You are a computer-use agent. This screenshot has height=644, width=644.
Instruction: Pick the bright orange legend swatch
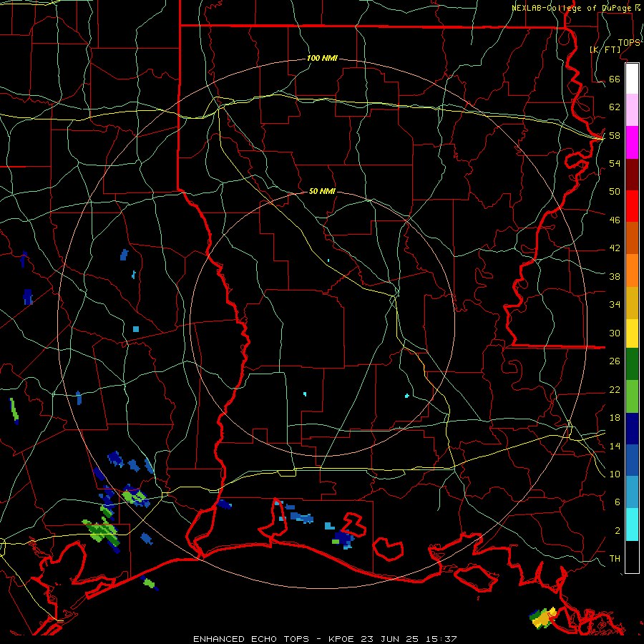632,270
